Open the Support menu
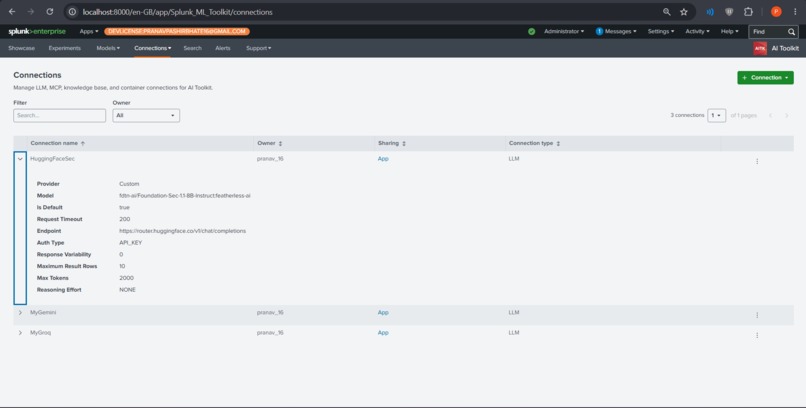 pyautogui.click(x=259, y=48)
